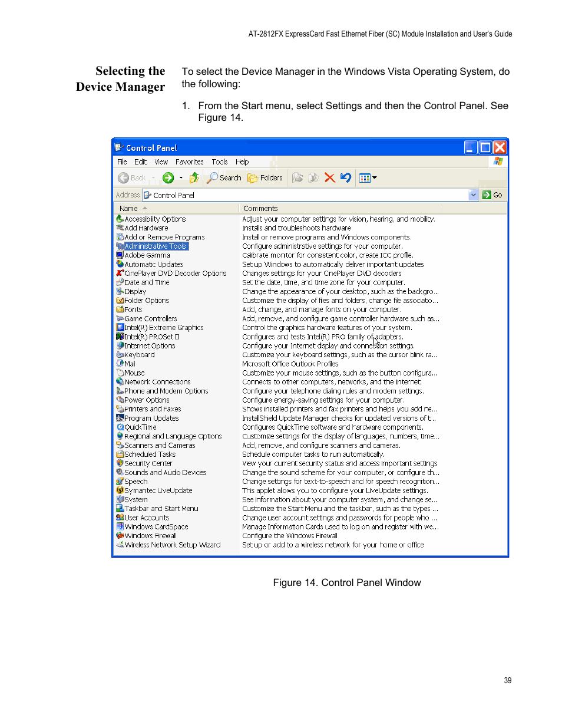Viewport: 562px width, 728px height.
Task: Select the Scanners and Cameras item
Action: pyautogui.click(x=156, y=446)
